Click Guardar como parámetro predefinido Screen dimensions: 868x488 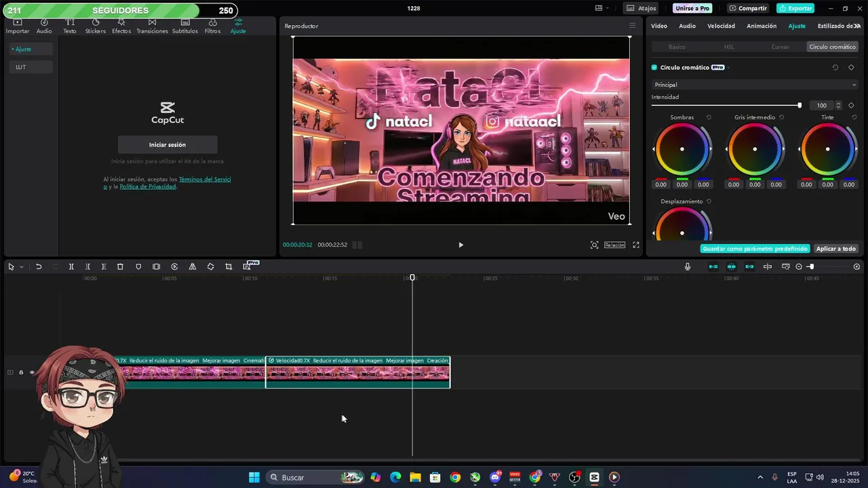pos(755,249)
